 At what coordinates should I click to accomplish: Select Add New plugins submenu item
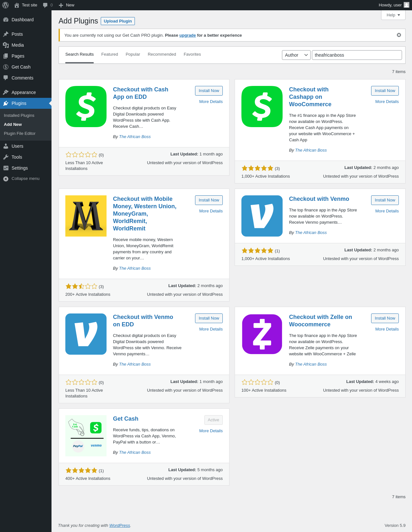pyautogui.click(x=26, y=125)
